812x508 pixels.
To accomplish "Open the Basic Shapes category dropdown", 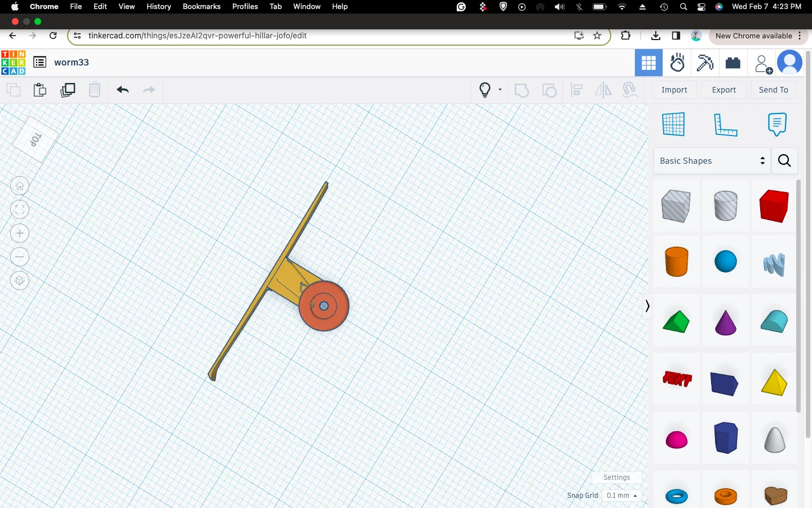I will tap(712, 161).
